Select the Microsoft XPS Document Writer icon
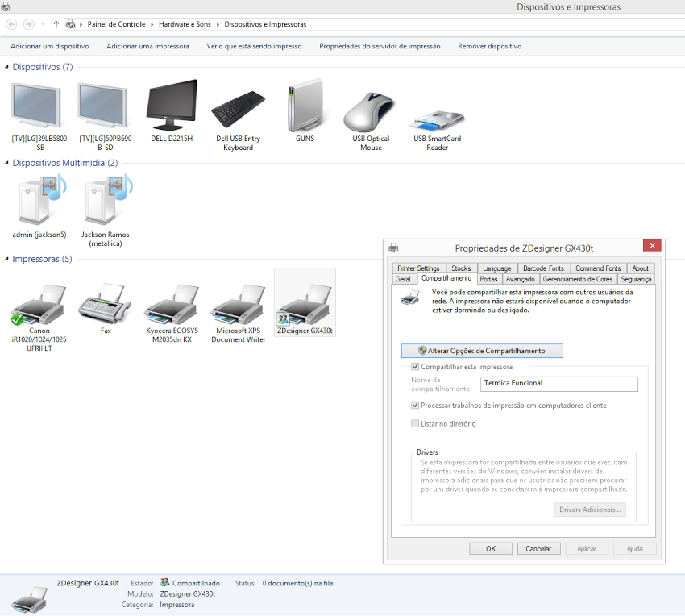Image resolution: width=685 pixels, height=616 pixels. click(x=238, y=303)
